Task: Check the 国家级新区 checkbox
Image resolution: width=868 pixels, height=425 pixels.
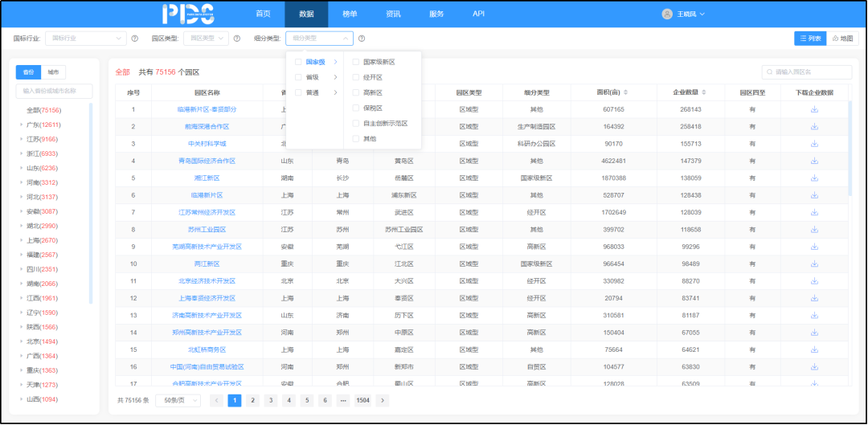Action: click(x=356, y=62)
